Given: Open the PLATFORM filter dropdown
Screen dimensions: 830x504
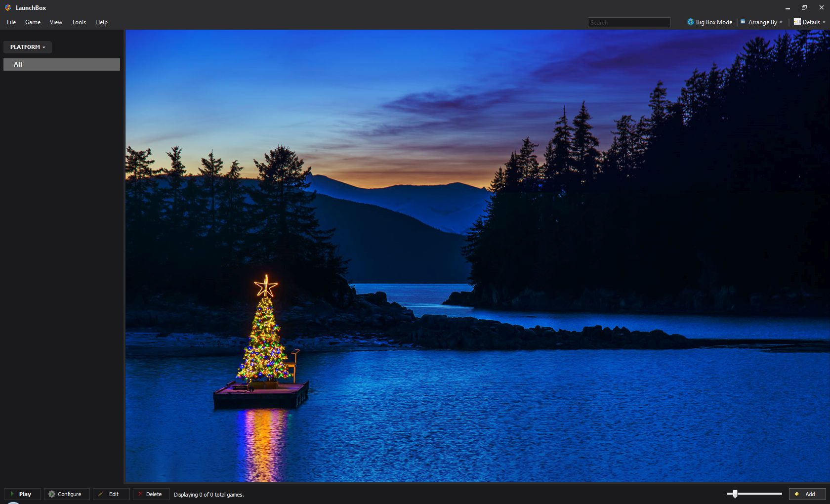Looking at the screenshot, I should click(28, 47).
